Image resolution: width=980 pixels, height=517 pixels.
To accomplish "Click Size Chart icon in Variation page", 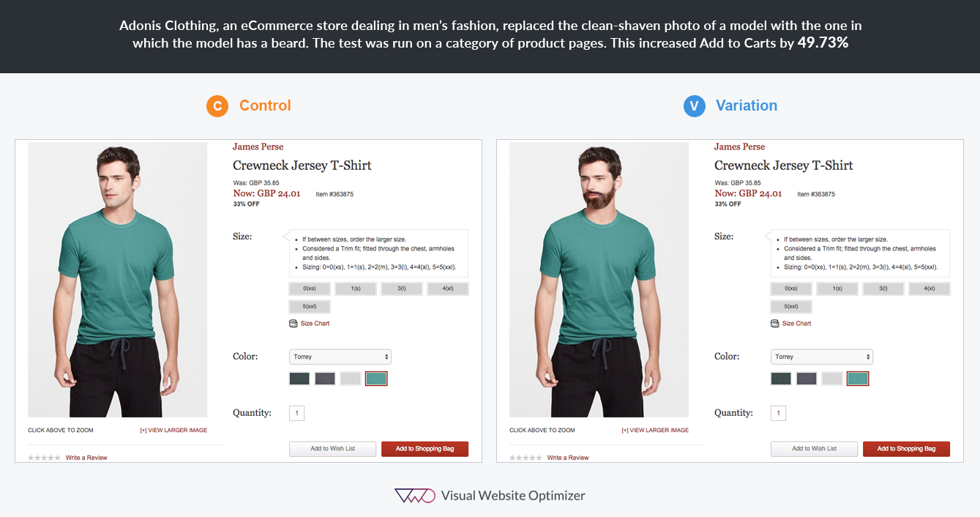I will coord(775,323).
